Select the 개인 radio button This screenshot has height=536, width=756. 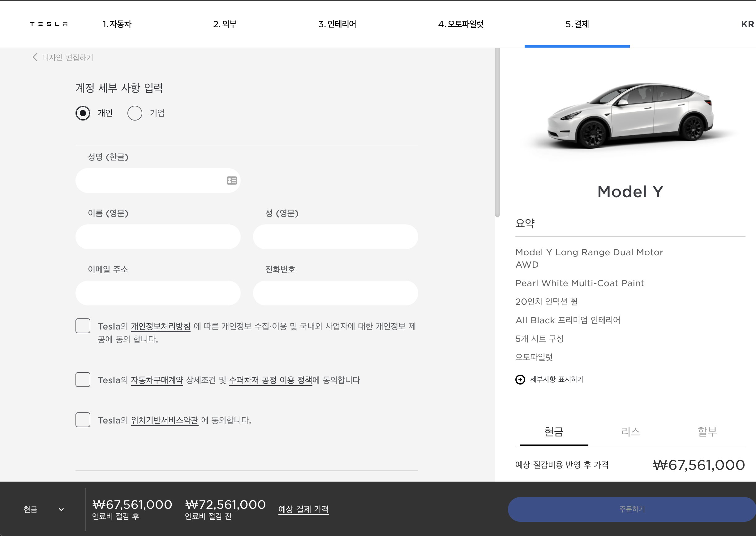[x=83, y=113]
